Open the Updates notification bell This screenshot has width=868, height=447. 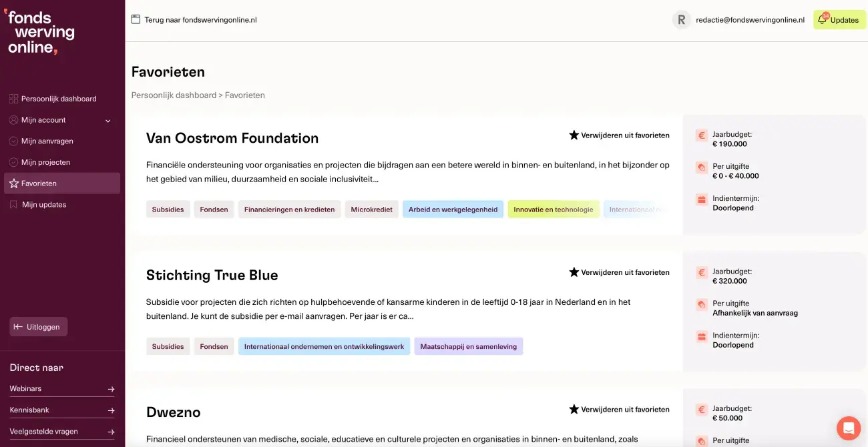pos(823,20)
